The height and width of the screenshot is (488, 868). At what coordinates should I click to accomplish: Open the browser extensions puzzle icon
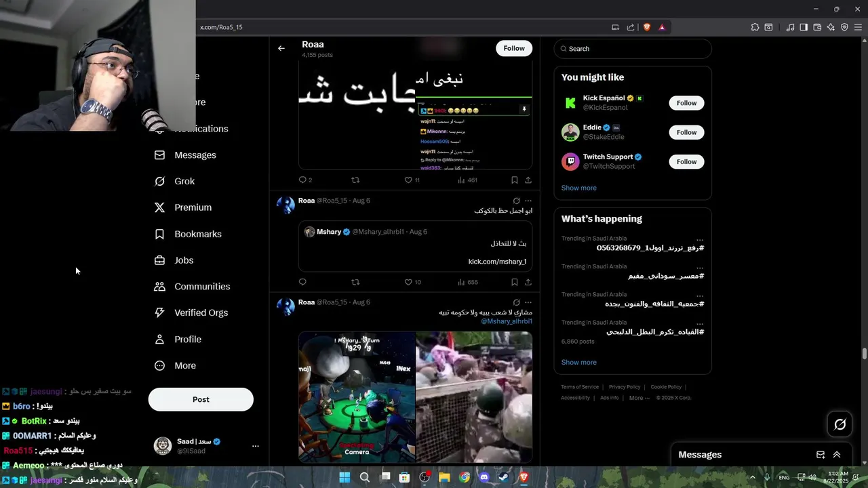[755, 27]
